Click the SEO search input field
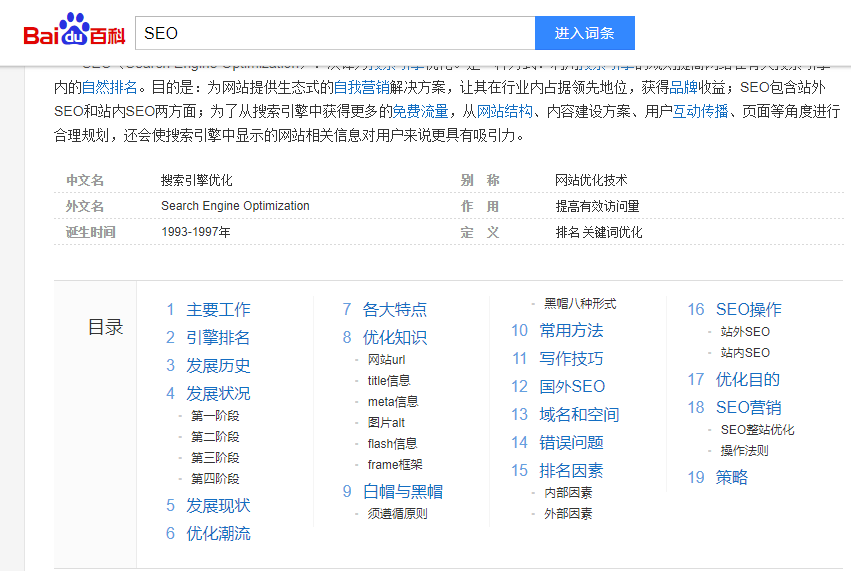The width and height of the screenshot is (851, 571). [x=335, y=33]
